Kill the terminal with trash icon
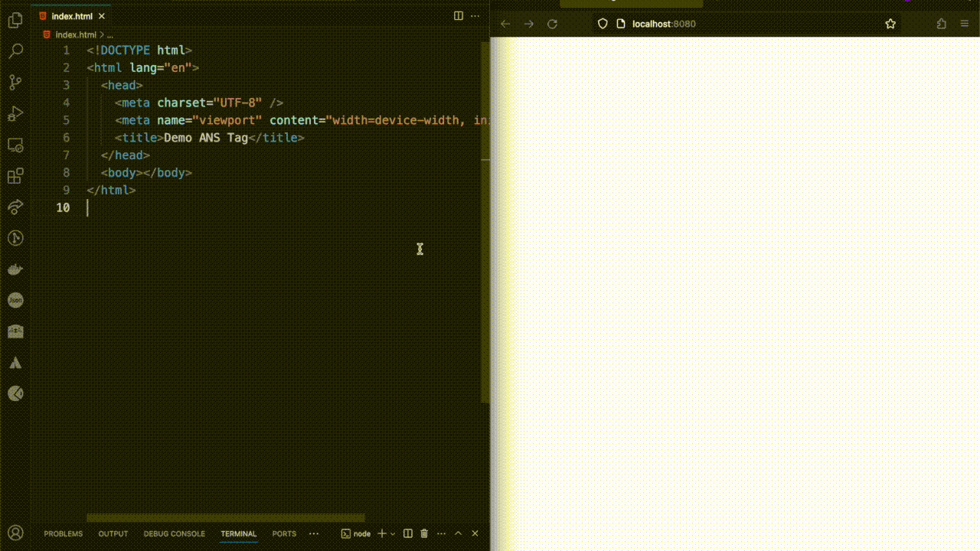Viewport: 980px width, 551px height. 424,533
